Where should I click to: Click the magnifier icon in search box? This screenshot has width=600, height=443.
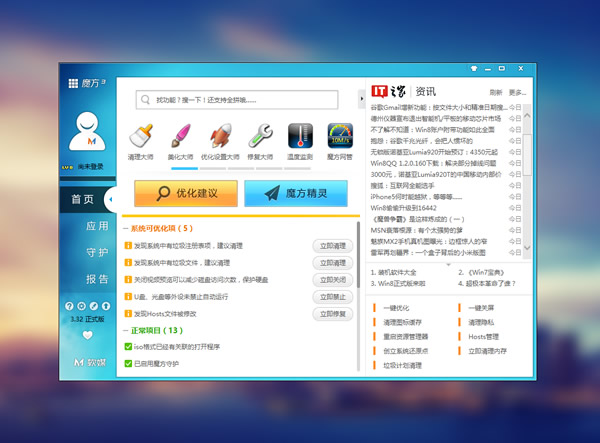[x=145, y=100]
